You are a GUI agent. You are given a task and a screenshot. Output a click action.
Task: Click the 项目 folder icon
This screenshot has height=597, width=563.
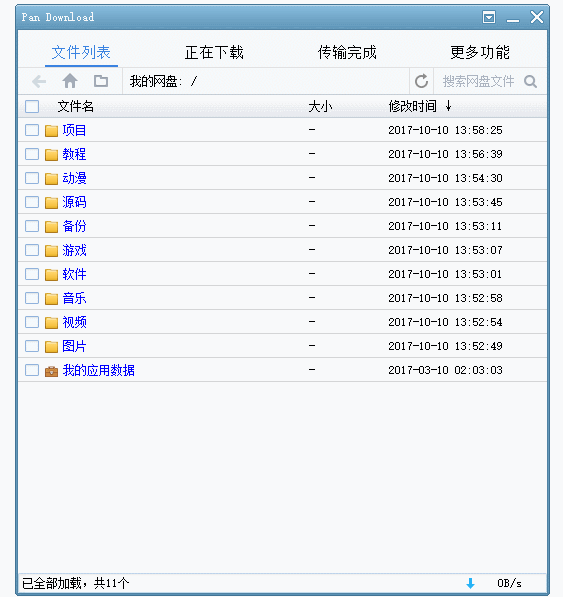(51, 131)
